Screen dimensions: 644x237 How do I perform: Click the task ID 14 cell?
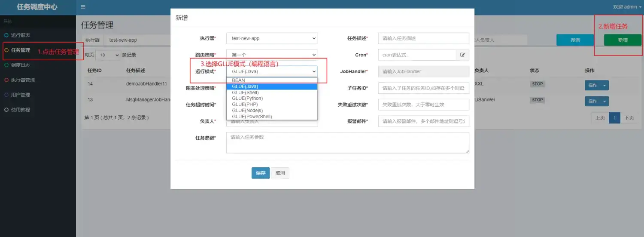click(x=90, y=84)
